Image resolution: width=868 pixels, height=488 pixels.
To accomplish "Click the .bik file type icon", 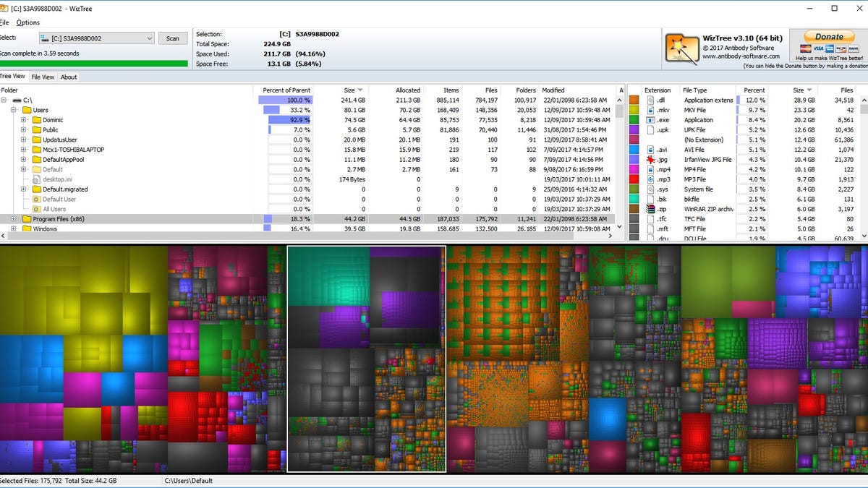I will click(652, 199).
